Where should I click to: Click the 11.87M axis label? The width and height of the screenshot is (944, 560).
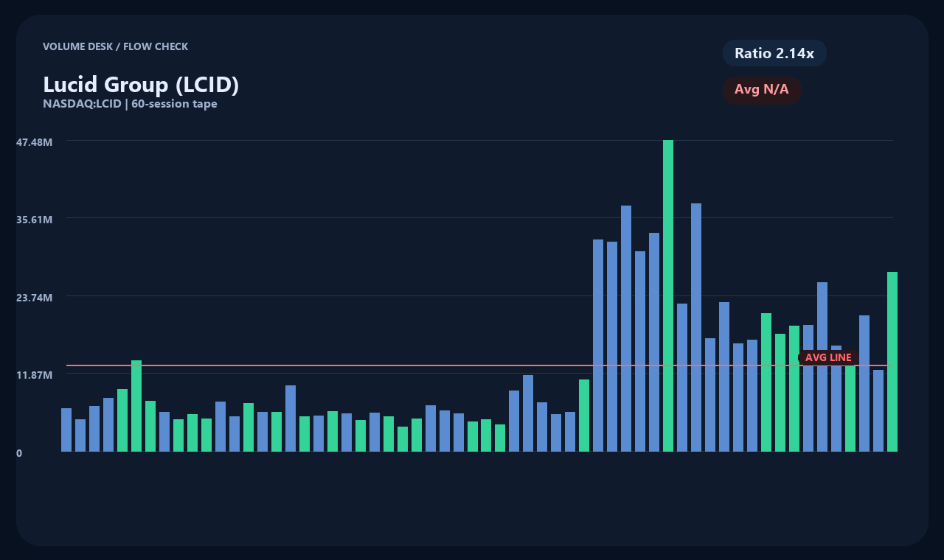pos(35,375)
